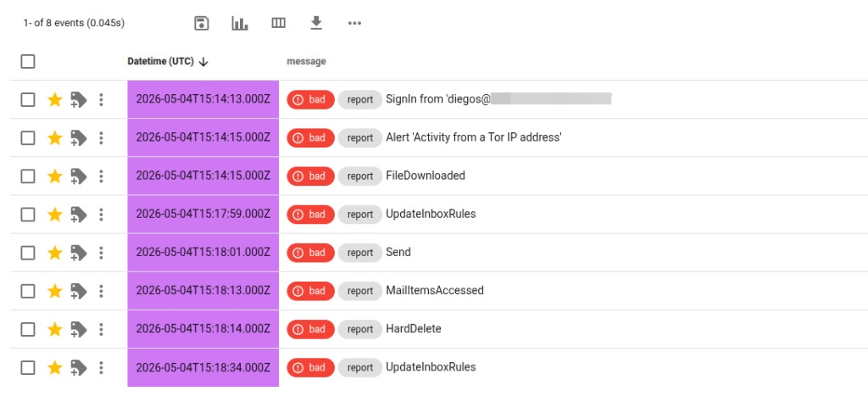The height and width of the screenshot is (402, 868).
Task: Click the red 'bad' chip on the SignIn row
Action: click(310, 100)
